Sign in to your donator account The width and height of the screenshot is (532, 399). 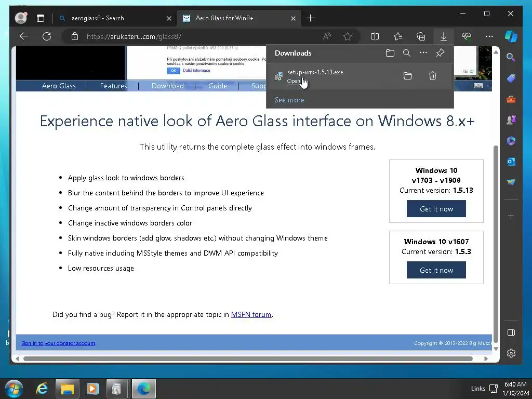[x=58, y=343]
